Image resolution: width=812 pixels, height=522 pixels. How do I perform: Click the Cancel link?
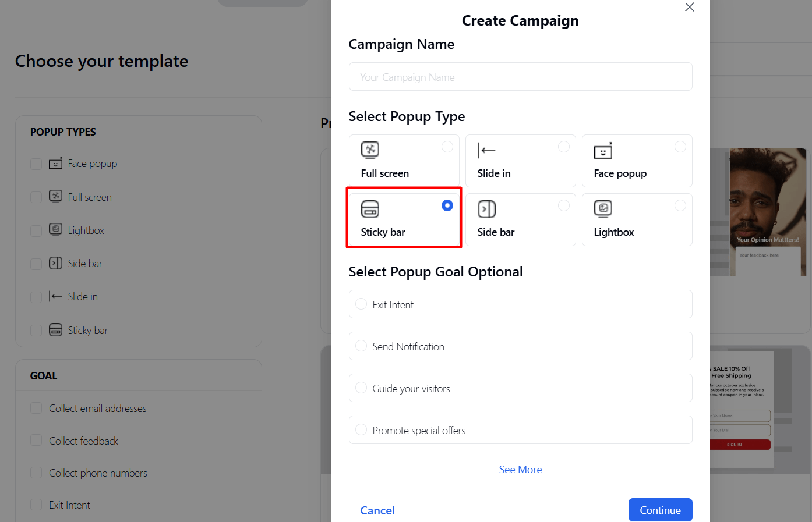coord(377,510)
